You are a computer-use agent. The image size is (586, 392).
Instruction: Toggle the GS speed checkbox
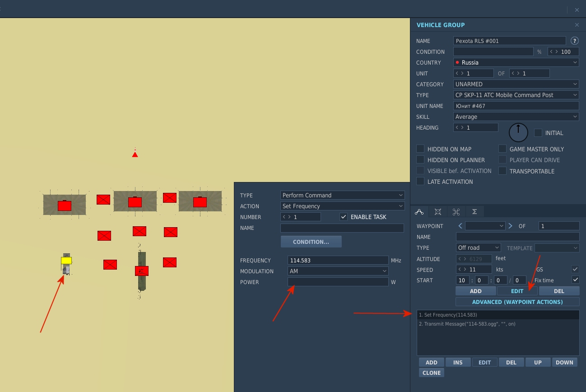(x=575, y=269)
